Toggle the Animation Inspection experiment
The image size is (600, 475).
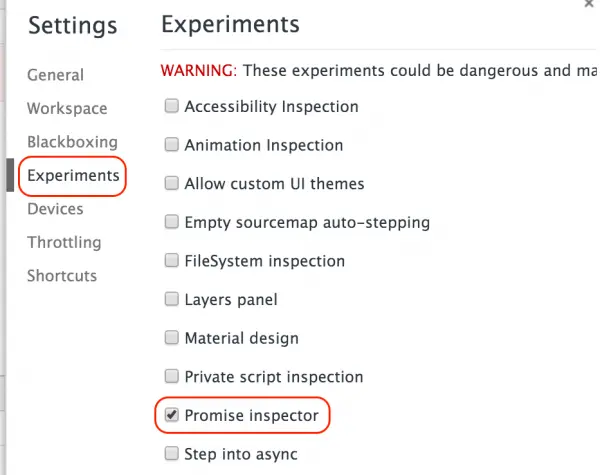pyautogui.click(x=172, y=145)
